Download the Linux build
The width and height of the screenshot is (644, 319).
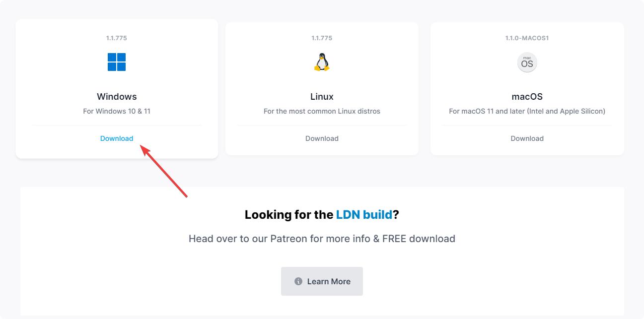[x=322, y=138]
